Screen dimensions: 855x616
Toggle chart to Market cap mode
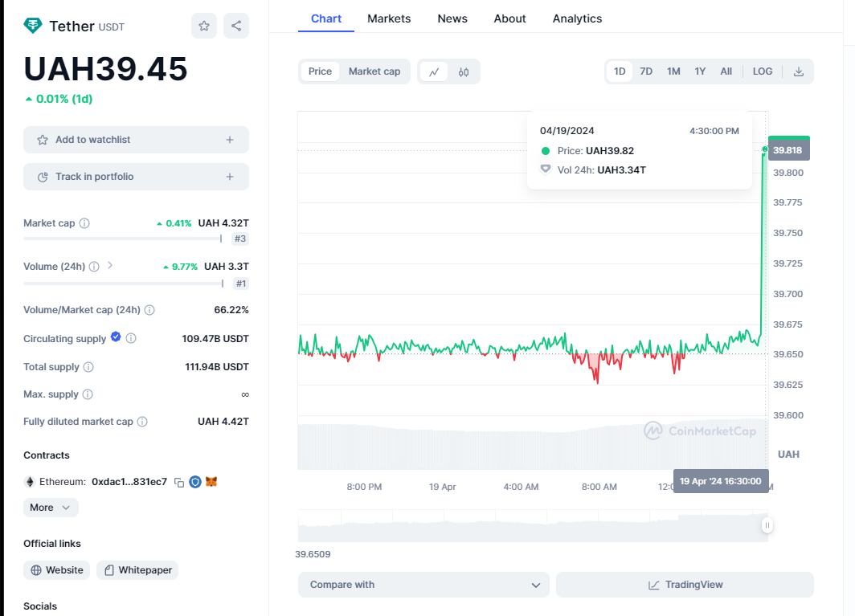(x=374, y=71)
